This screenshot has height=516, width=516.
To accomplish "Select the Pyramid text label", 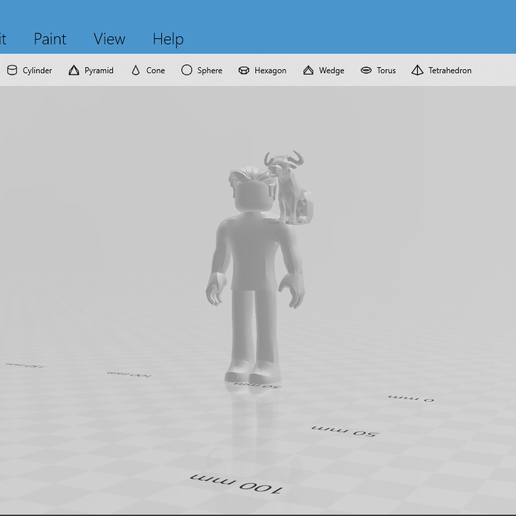I will pyautogui.click(x=99, y=71).
